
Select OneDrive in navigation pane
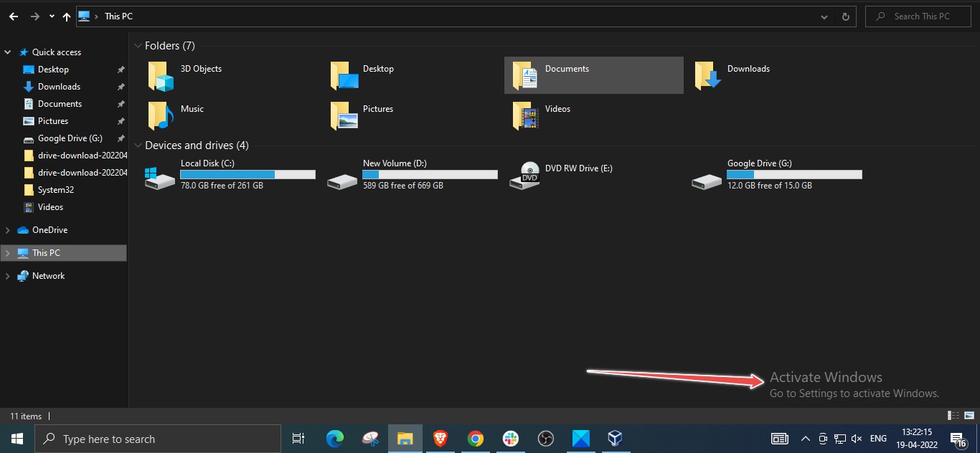tap(50, 230)
